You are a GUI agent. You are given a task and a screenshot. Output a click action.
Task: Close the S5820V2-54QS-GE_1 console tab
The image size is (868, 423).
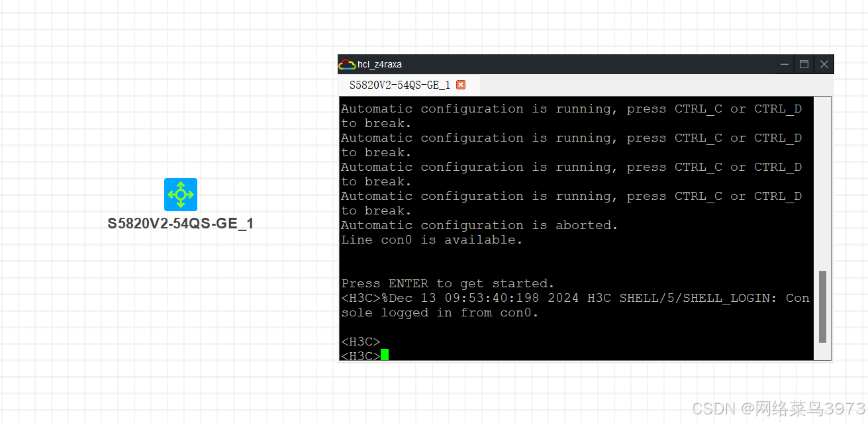(461, 85)
